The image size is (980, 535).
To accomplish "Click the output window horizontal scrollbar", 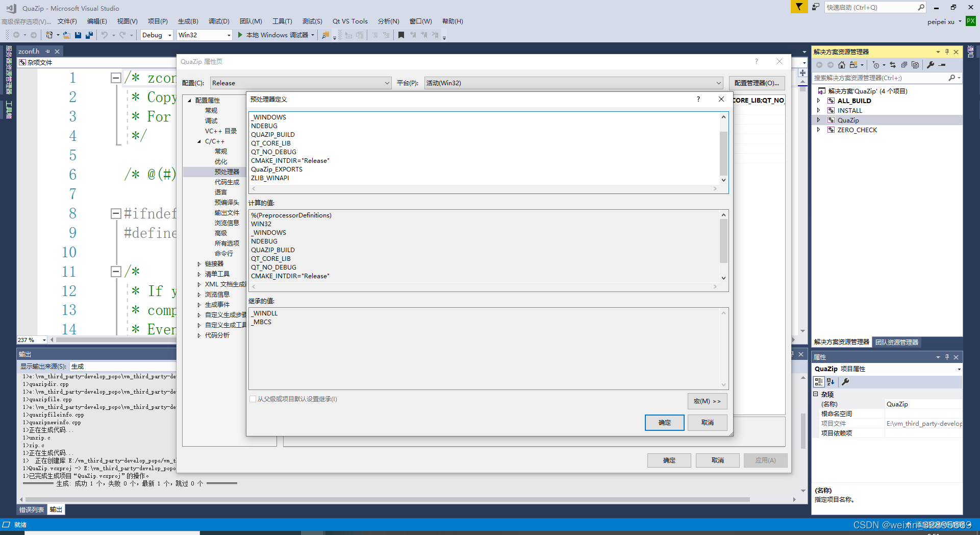I will (388, 499).
